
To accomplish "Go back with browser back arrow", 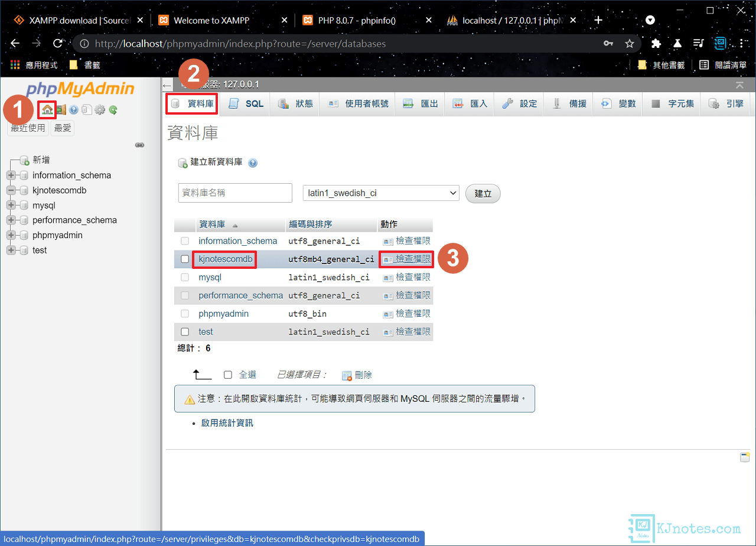I will 15,43.
